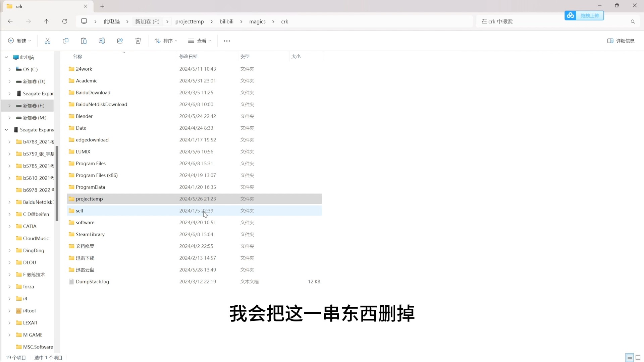Click the navigation pane scrollbar
The height and width of the screenshot is (362, 644).
coord(57,183)
